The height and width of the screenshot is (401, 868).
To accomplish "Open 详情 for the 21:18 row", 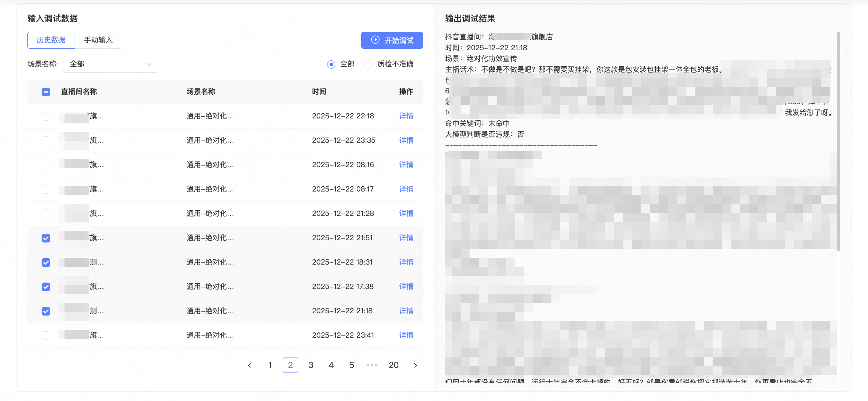I will coord(406,311).
